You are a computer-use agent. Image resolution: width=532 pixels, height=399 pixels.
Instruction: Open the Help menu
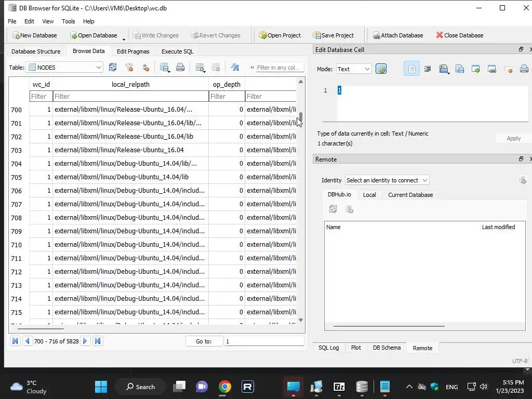88,21
